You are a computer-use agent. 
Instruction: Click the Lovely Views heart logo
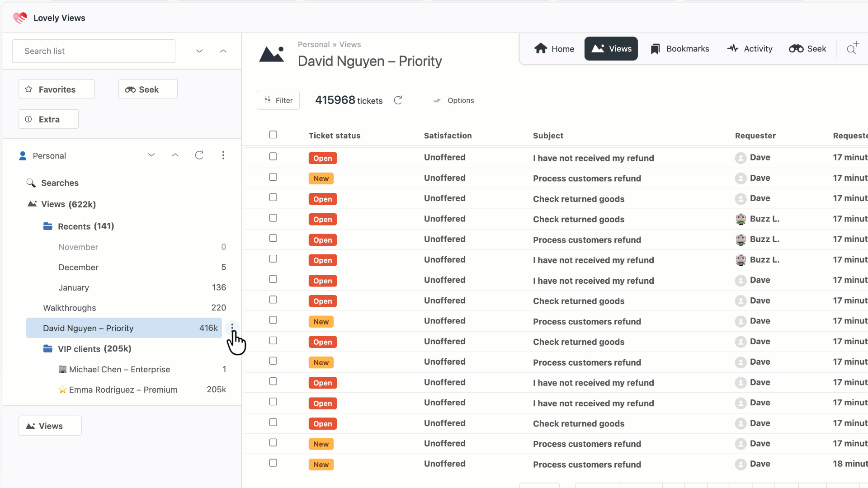(x=20, y=18)
